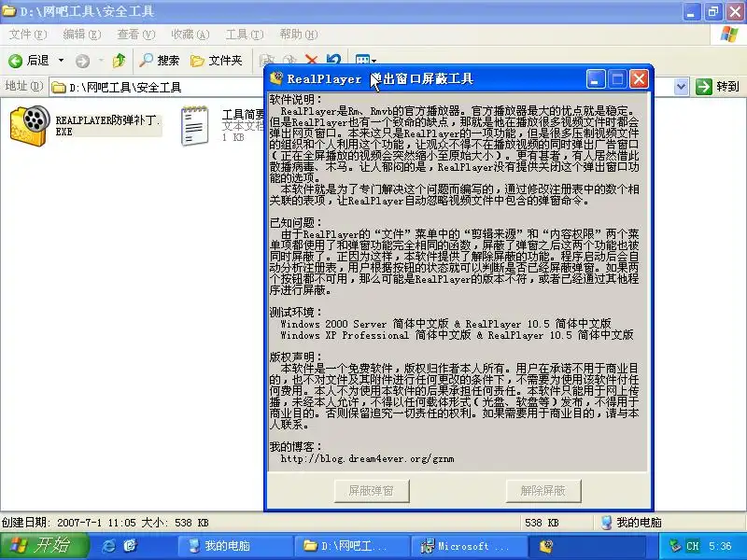
Task: Open the 文件(F) menu
Action: click(28, 35)
